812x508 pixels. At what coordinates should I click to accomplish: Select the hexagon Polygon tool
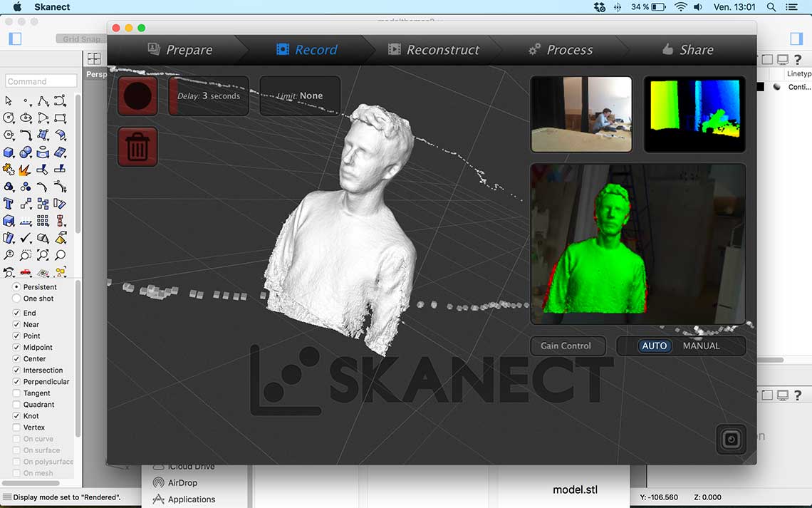coord(9,135)
